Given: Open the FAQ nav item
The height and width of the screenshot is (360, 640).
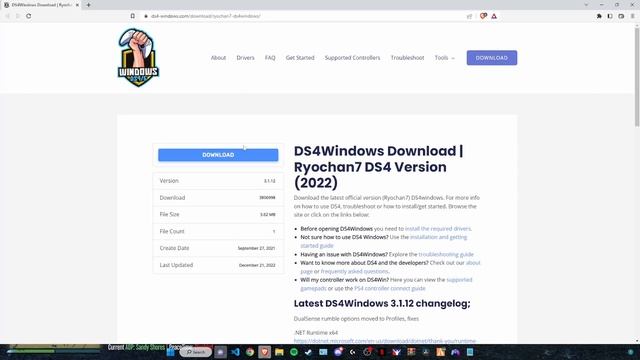Looking at the screenshot, I should (x=270, y=58).
